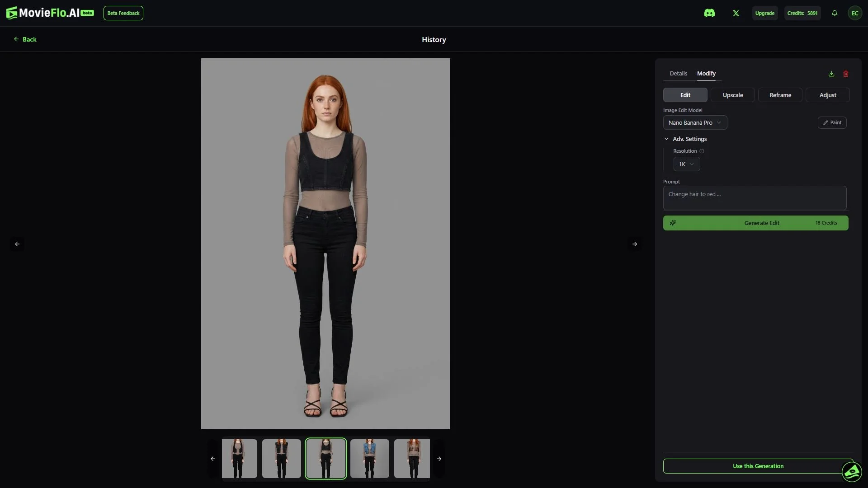Switch to Reframe mode
The width and height of the screenshot is (868, 488).
[x=780, y=95]
